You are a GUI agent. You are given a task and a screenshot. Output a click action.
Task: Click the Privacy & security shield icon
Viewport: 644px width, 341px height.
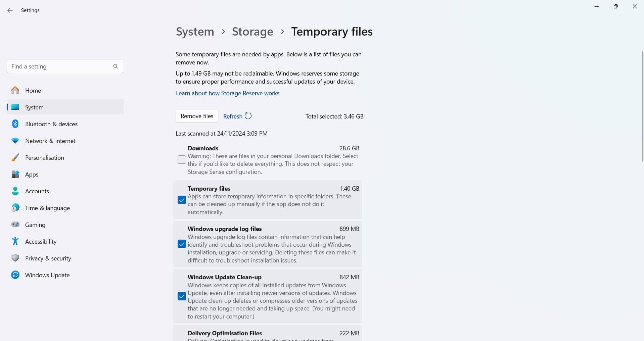tap(15, 258)
